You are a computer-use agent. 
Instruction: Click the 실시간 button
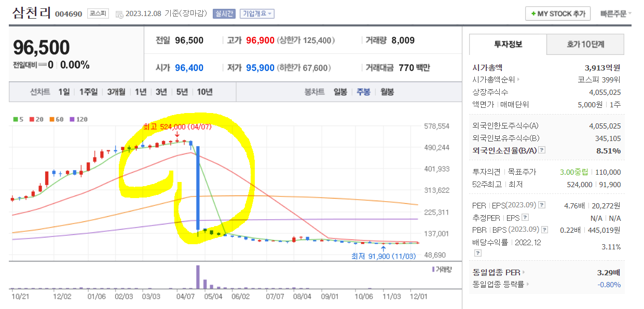[224, 14]
